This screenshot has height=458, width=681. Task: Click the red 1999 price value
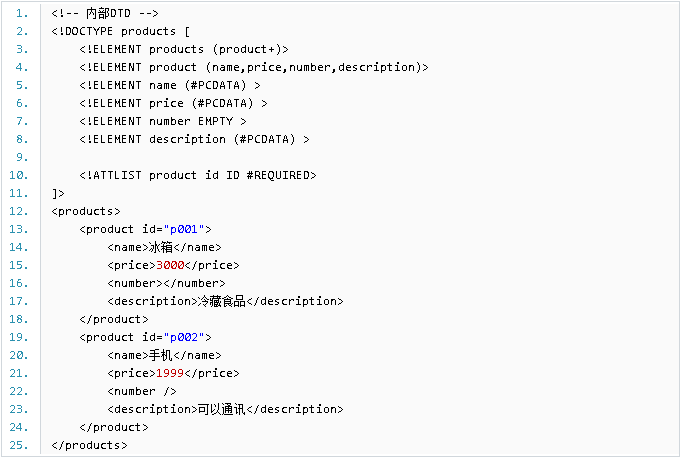tap(170, 373)
